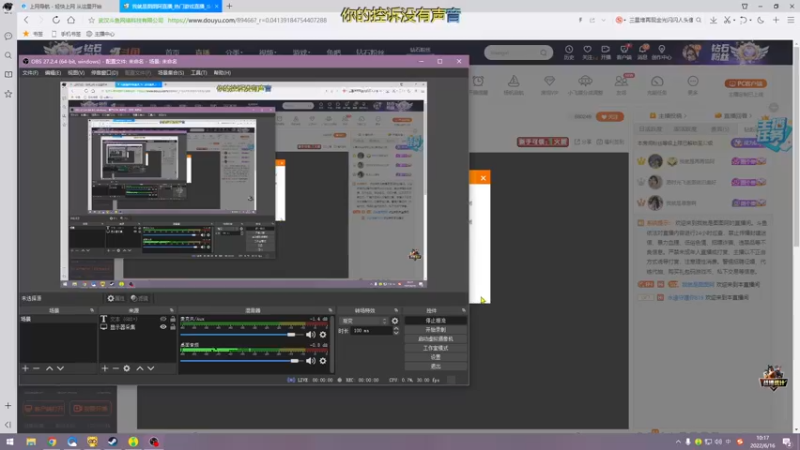Move scene up with arrow icon
Image resolution: width=800 pixels, height=450 pixels.
pos(49,368)
